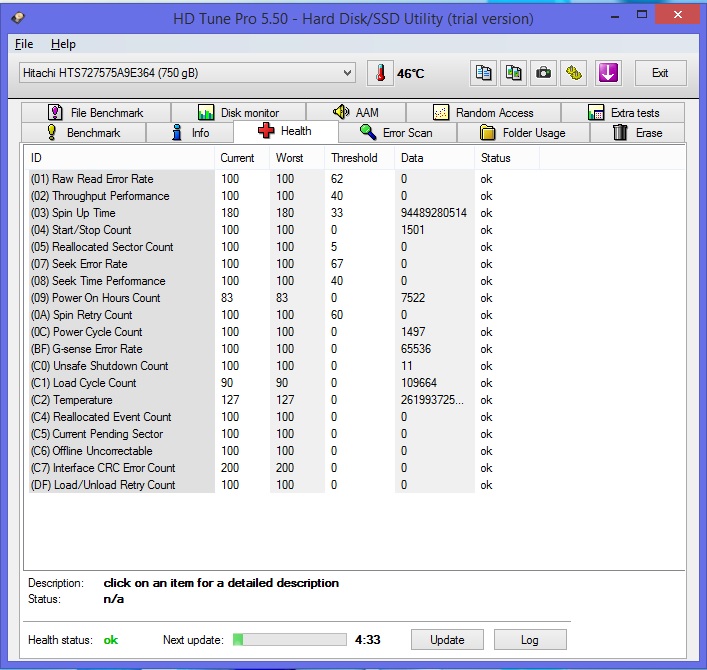Click the Next update progress bar
The width and height of the screenshot is (707, 670).
tap(289, 639)
